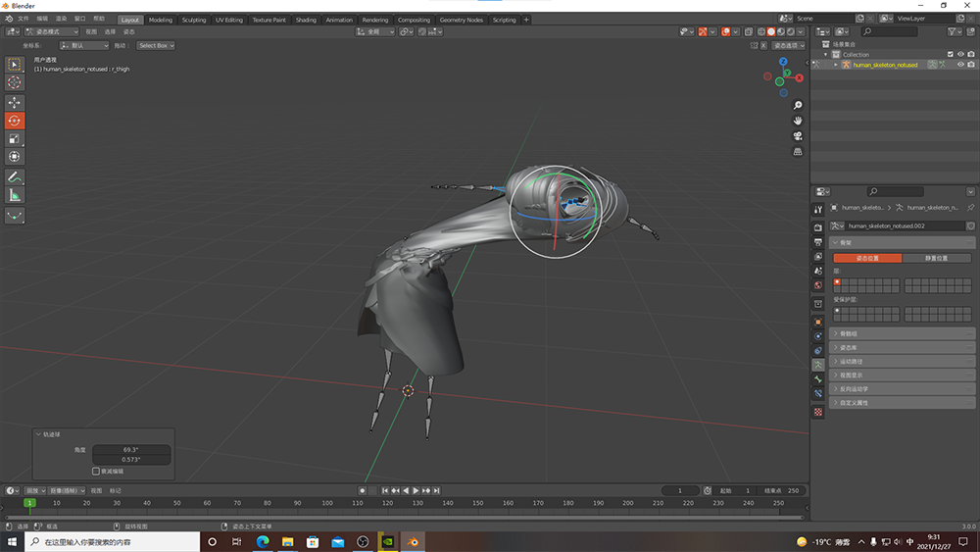
Task: Click the red X axis on navigation gizmo
Action: click(x=799, y=78)
